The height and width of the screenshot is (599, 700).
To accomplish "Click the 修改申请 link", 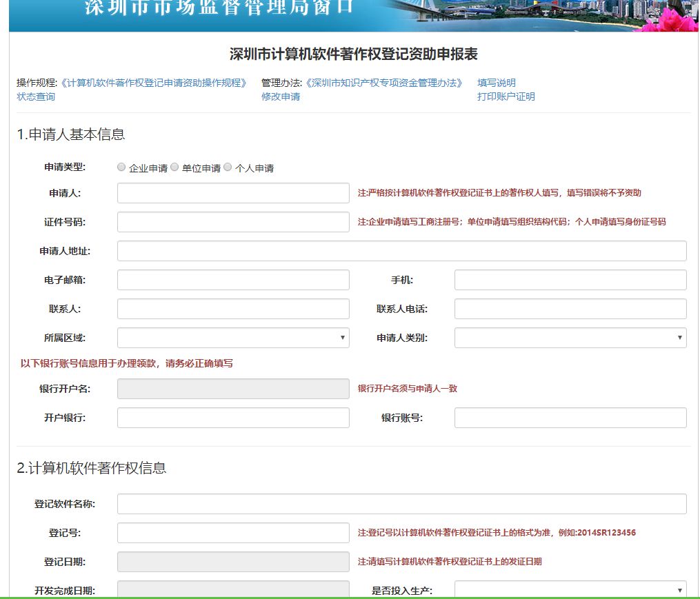I will (281, 97).
